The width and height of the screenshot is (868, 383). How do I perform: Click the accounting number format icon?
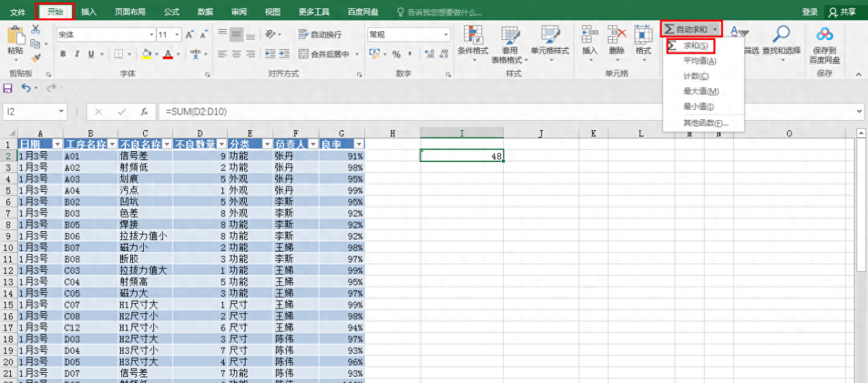coord(374,54)
